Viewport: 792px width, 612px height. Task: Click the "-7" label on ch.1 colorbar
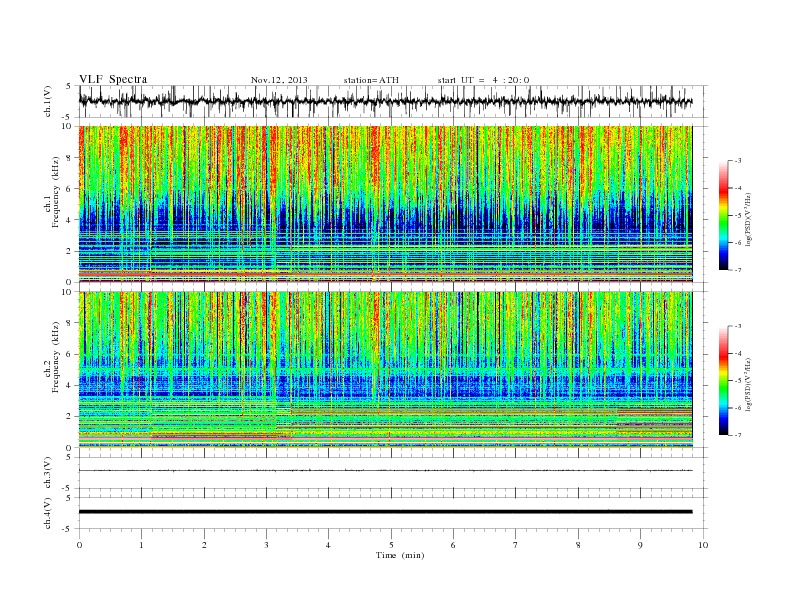click(738, 270)
